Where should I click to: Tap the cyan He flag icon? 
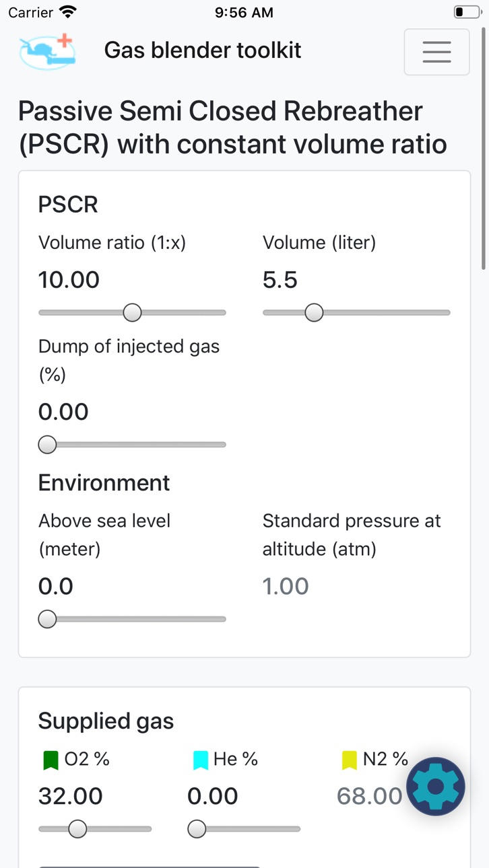coord(201,760)
